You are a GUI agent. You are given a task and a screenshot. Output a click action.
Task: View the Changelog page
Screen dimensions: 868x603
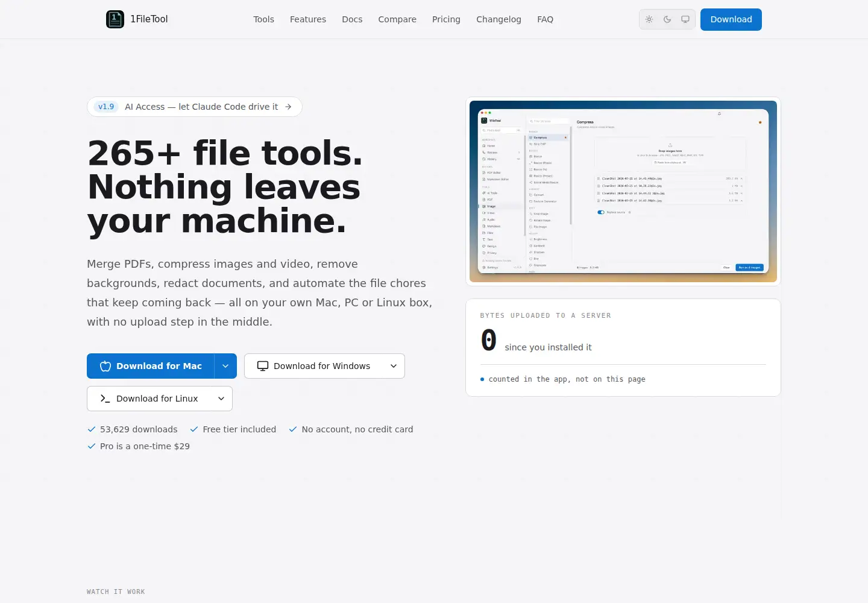(498, 19)
